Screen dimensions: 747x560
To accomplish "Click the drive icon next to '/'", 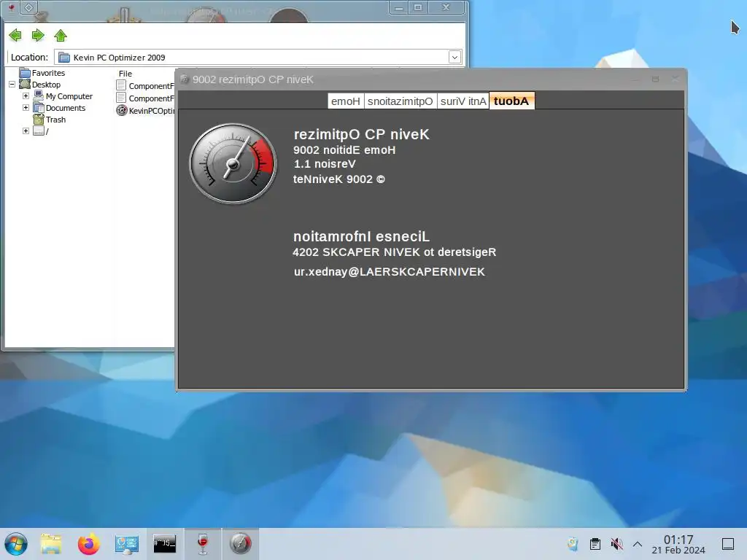I will 39,131.
